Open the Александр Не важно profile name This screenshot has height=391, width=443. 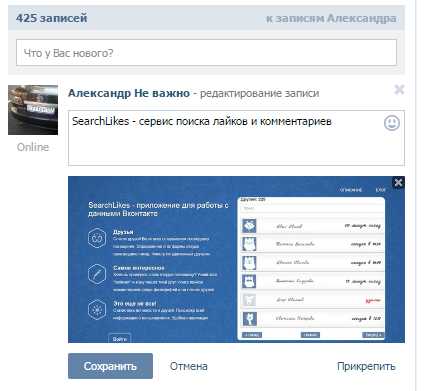coord(129,93)
